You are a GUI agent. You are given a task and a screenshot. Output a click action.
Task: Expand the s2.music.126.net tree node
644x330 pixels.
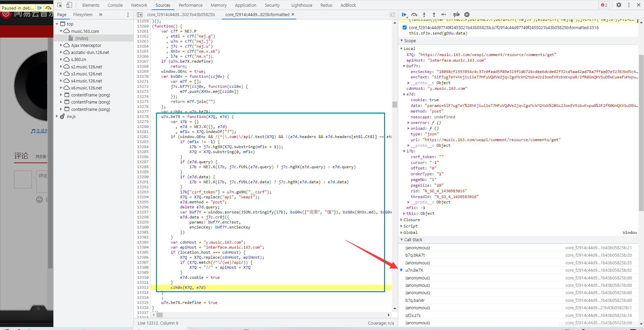61,66
